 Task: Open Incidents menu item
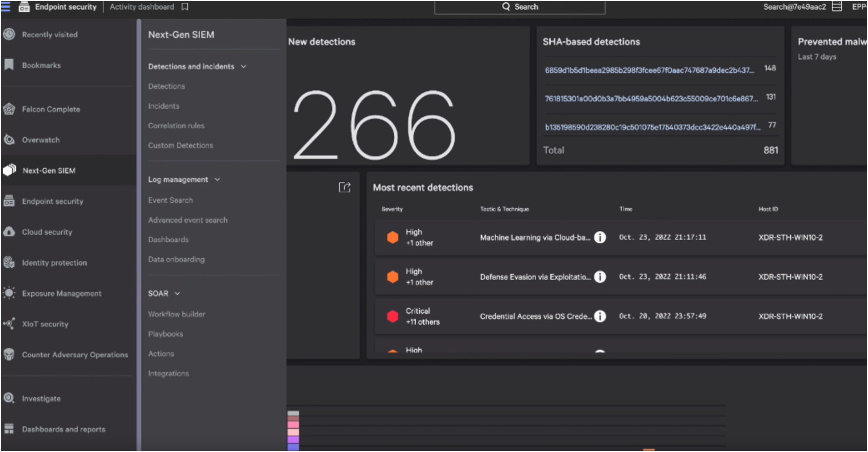coord(163,106)
